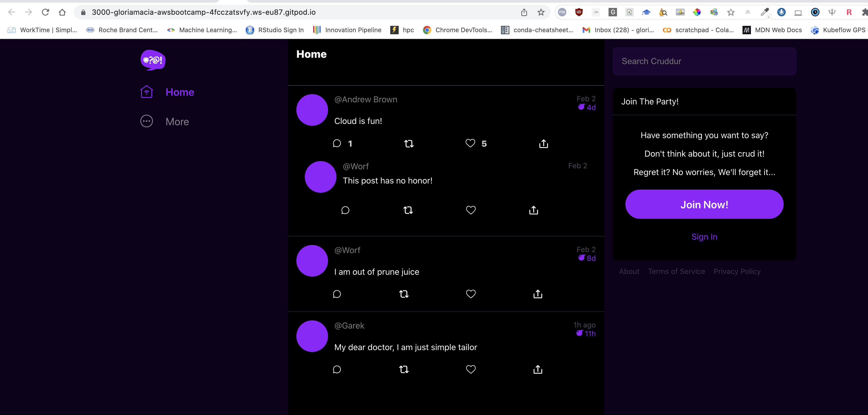Share Garek's "simple tailor" post
The width and height of the screenshot is (868, 415).
[x=538, y=370]
